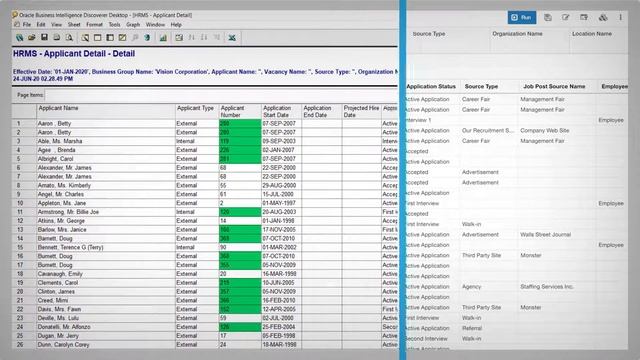Click the 'Able, Ms. Marsha' cell
This screenshot has height=360, width=640.
(x=106, y=141)
